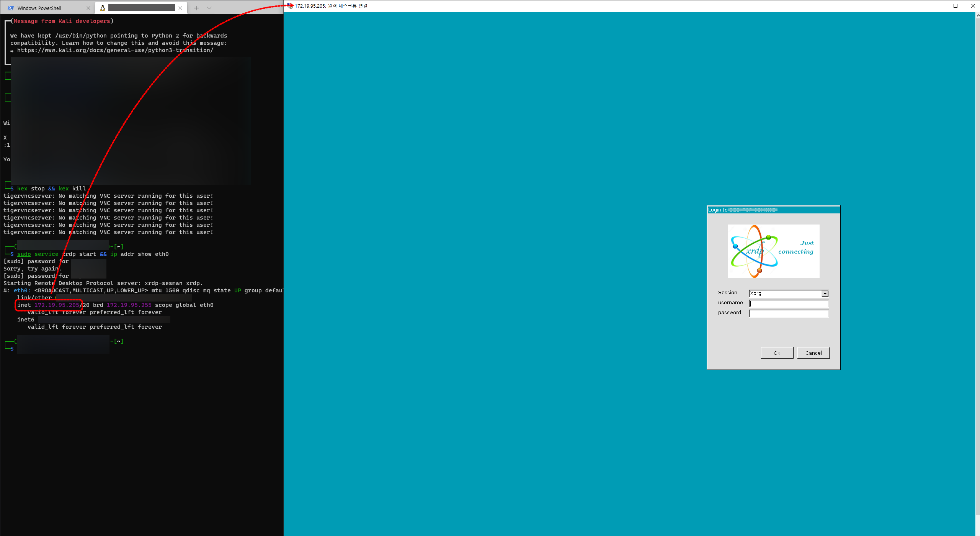The height and width of the screenshot is (536, 980).
Task: Click the Linux penguin tab icon
Action: click(102, 8)
